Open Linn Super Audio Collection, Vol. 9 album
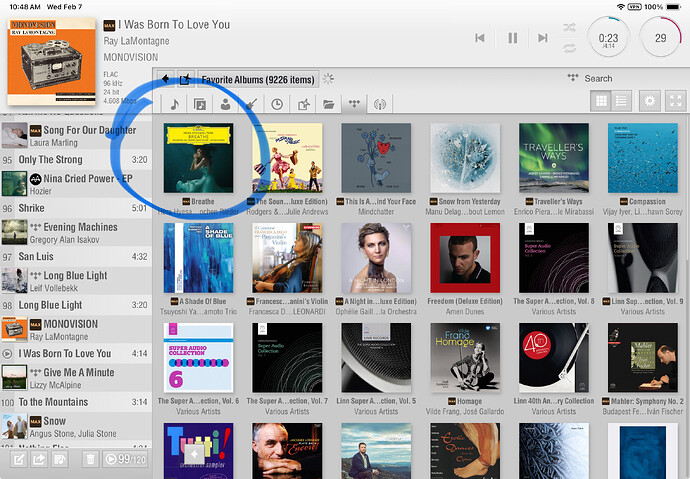Image resolution: width=690 pixels, height=479 pixels. point(643,258)
